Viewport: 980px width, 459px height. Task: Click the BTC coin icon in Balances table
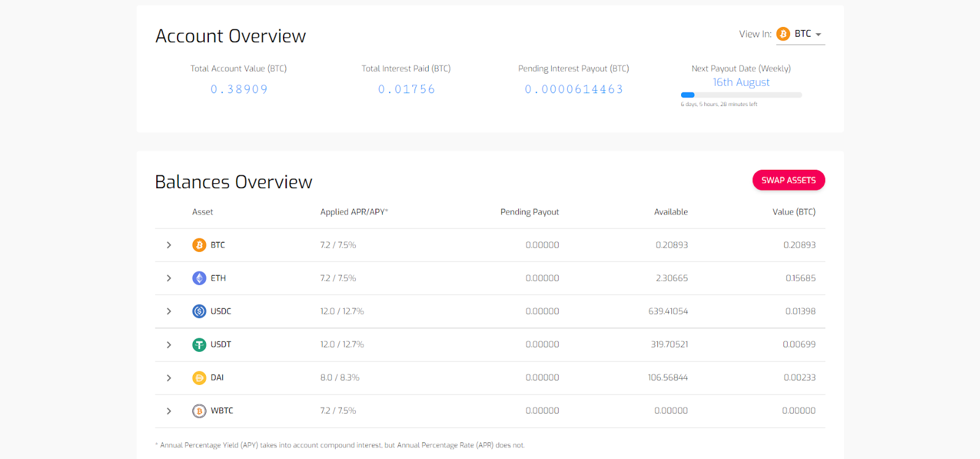coord(199,245)
